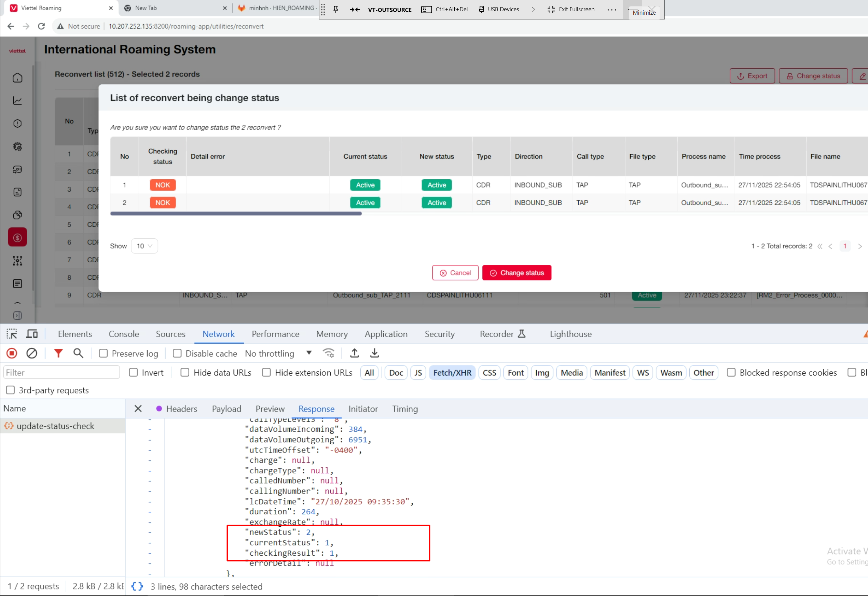Click the Import HAR upload icon
This screenshot has height=596, width=868.
354,353
